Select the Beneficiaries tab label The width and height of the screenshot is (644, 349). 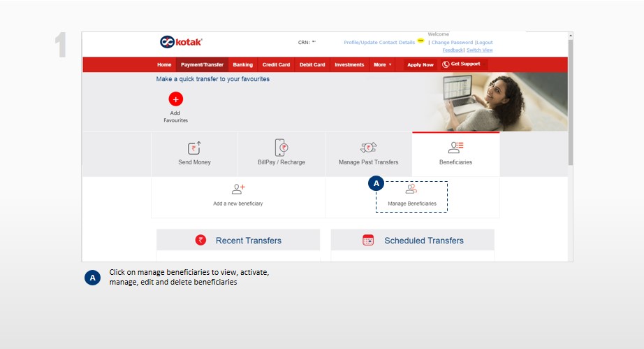click(x=455, y=162)
